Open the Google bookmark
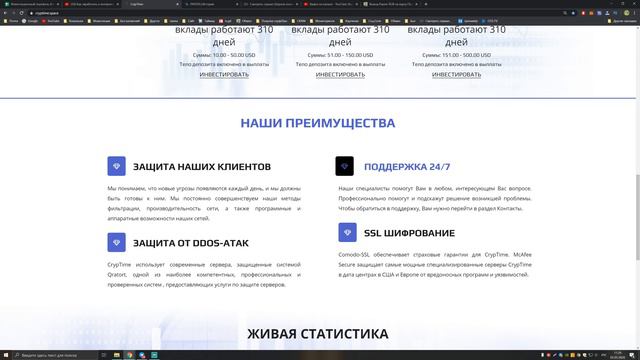 point(30,21)
